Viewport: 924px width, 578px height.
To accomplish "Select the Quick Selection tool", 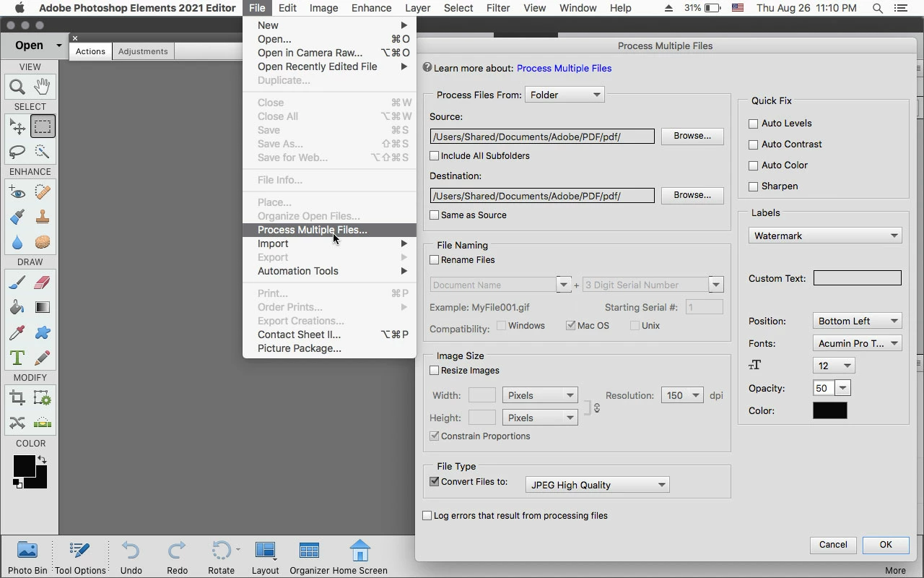I will 43,152.
